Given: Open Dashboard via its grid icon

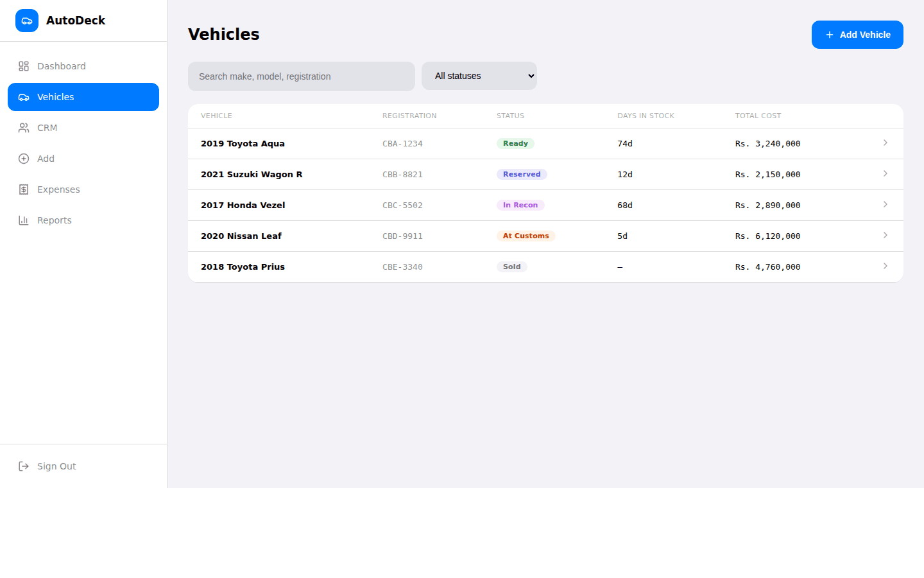Looking at the screenshot, I should pos(24,66).
